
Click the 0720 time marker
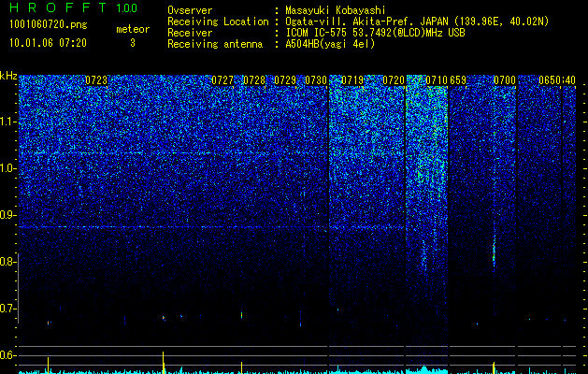(394, 80)
